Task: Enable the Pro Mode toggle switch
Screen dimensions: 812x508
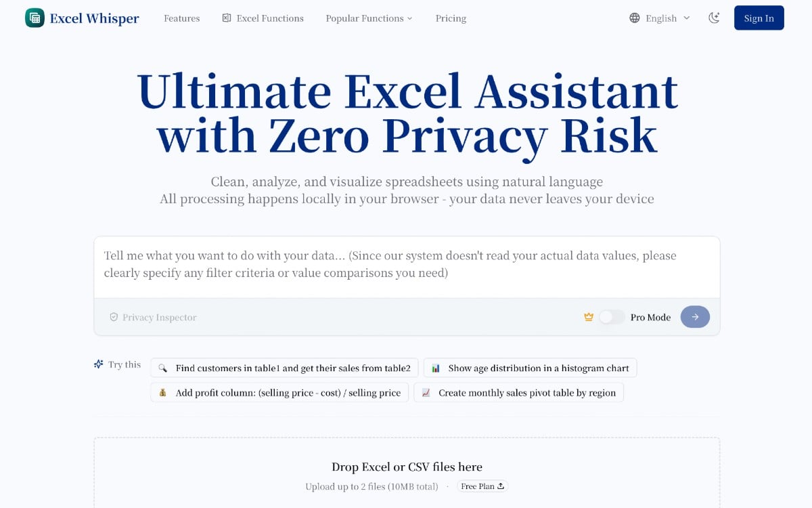Action: click(x=612, y=317)
